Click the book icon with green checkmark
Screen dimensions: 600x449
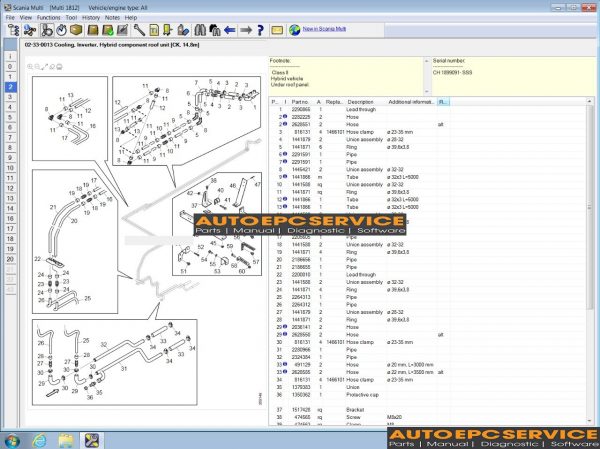coord(108,30)
